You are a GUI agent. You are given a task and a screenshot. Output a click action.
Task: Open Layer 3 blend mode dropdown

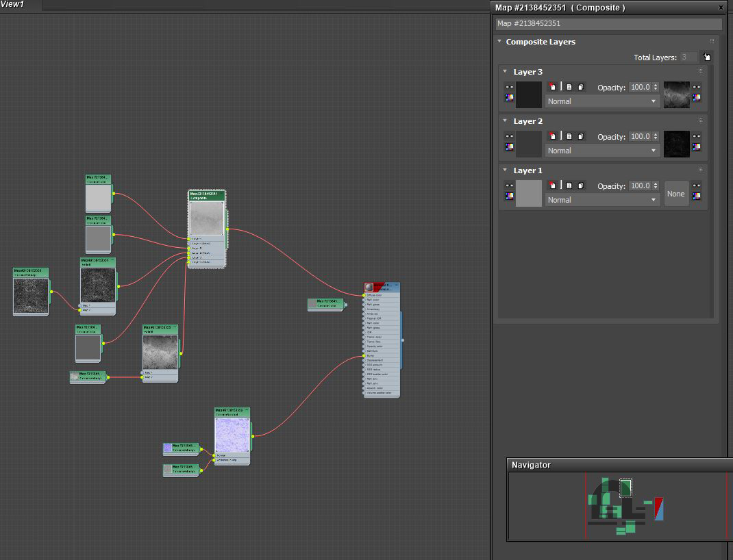602,101
